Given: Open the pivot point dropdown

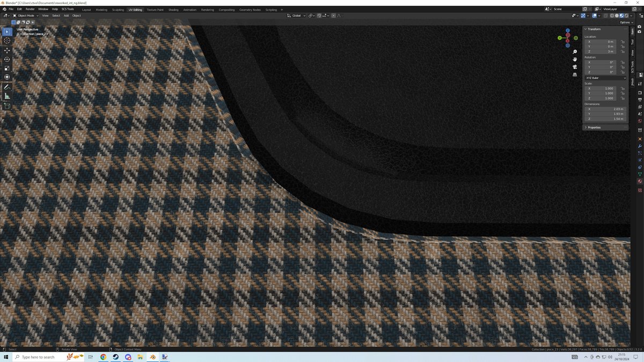Looking at the screenshot, I should pyautogui.click(x=311, y=16).
